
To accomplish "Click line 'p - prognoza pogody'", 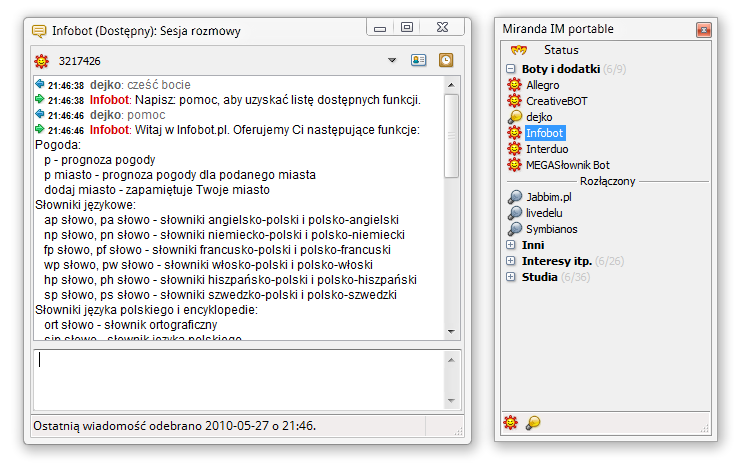I will tap(100, 160).
